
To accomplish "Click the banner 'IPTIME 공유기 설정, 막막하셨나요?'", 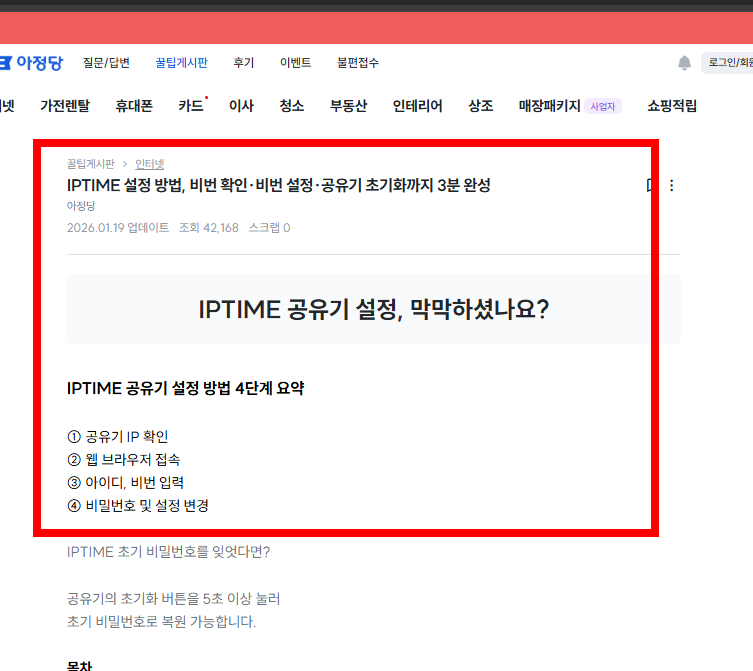I will click(374, 309).
